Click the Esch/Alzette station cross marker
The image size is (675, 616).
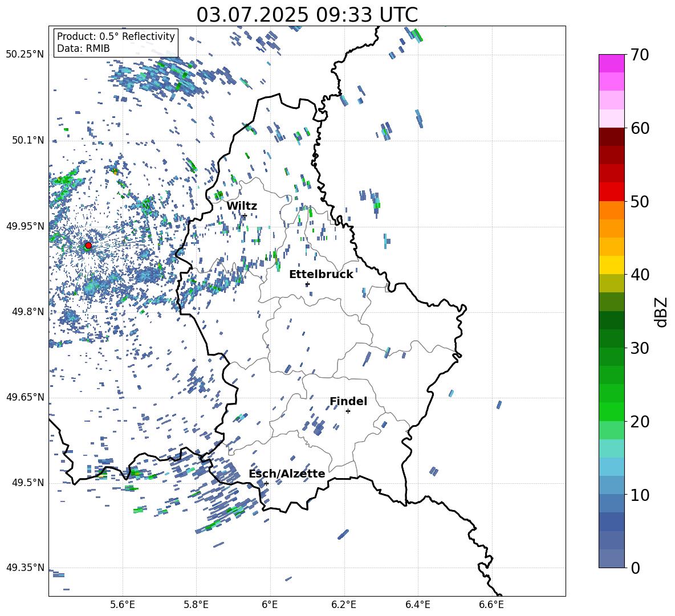pyautogui.click(x=266, y=483)
